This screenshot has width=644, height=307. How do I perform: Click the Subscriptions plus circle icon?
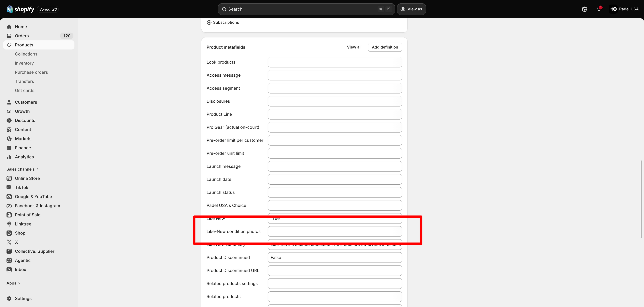point(209,22)
